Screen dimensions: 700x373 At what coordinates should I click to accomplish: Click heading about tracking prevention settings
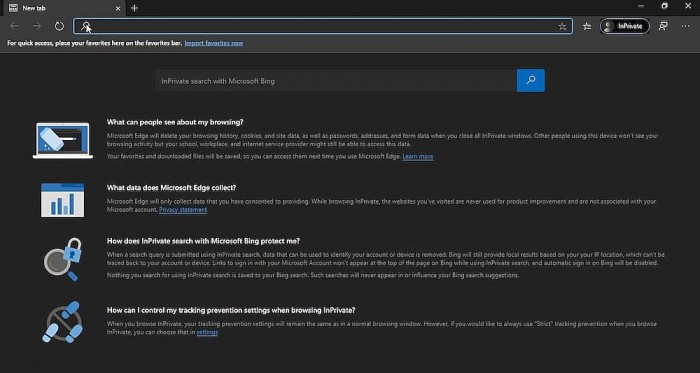click(231, 310)
